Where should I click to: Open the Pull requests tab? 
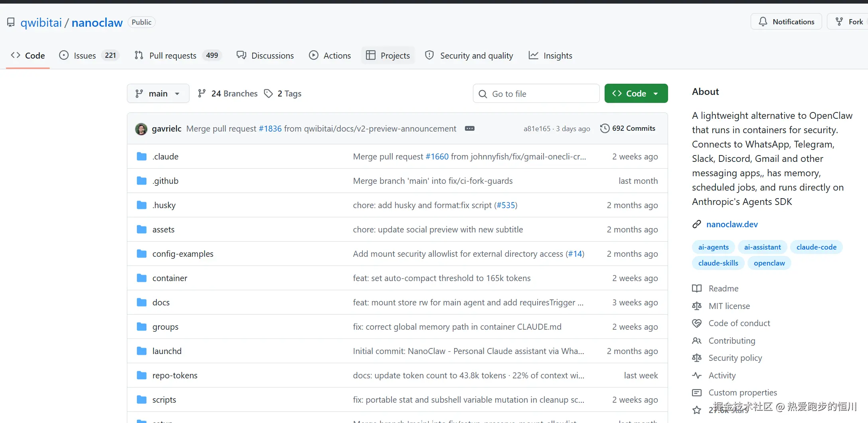[x=178, y=55]
